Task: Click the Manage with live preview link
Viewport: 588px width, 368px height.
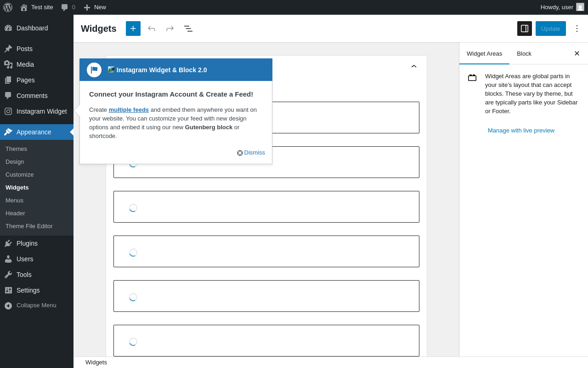Action: pos(521,130)
